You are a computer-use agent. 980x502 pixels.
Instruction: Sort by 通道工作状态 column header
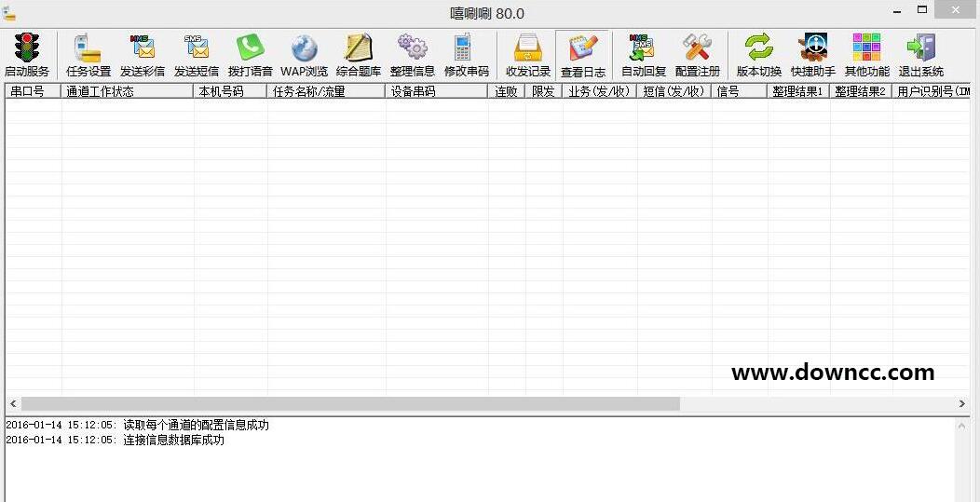pos(128,91)
